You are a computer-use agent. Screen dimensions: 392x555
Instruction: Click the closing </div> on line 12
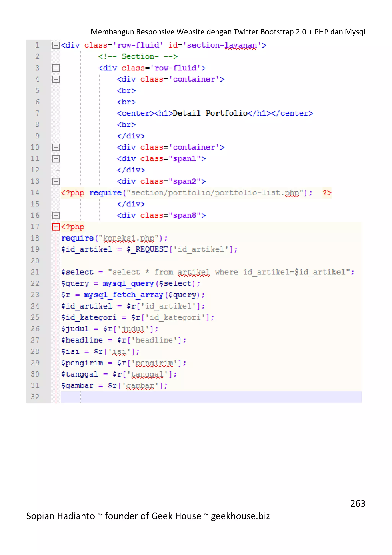pos(131,170)
